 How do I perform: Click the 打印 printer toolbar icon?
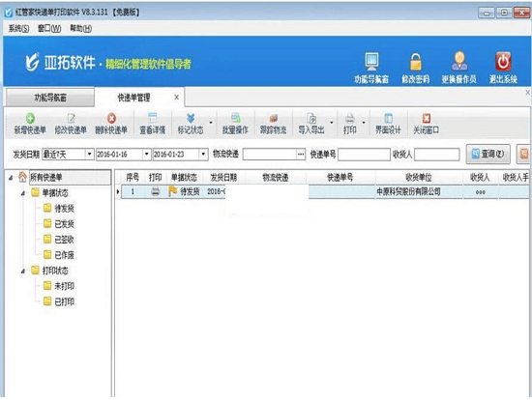click(x=350, y=118)
